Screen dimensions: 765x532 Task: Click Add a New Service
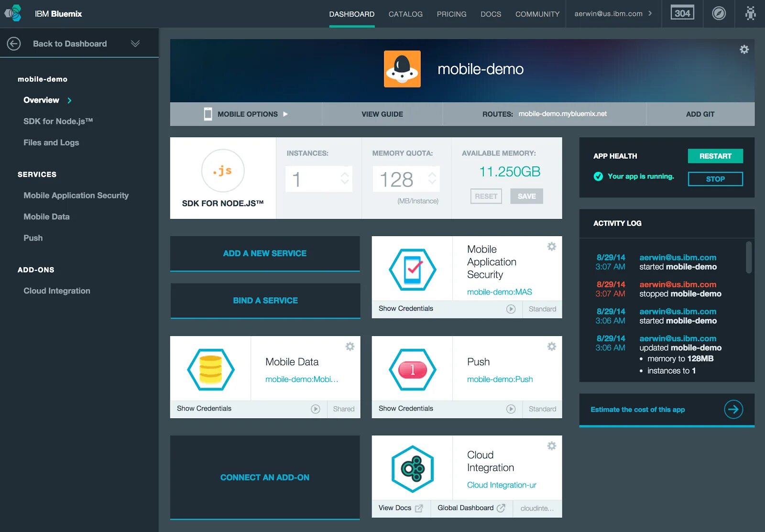(265, 253)
